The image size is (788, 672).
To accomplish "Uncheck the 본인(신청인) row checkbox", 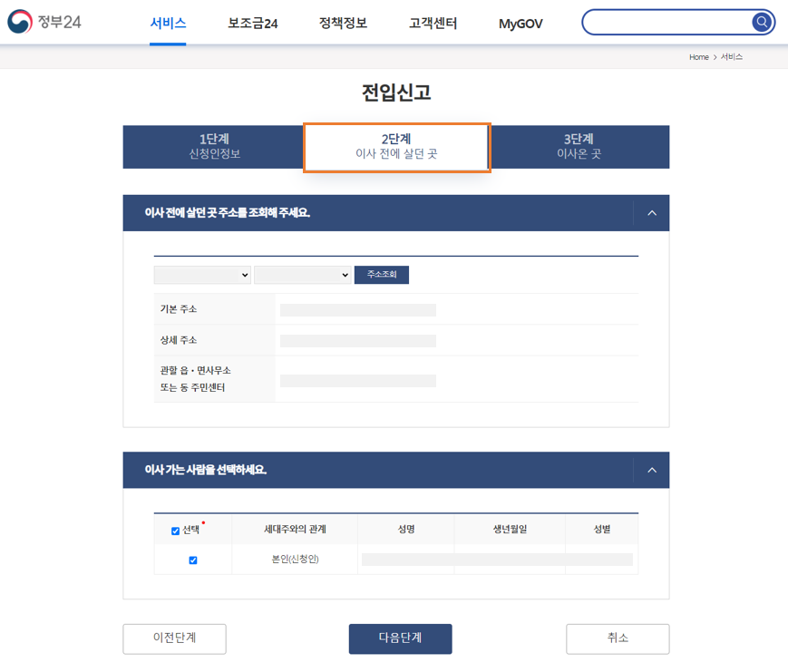I will [192, 560].
